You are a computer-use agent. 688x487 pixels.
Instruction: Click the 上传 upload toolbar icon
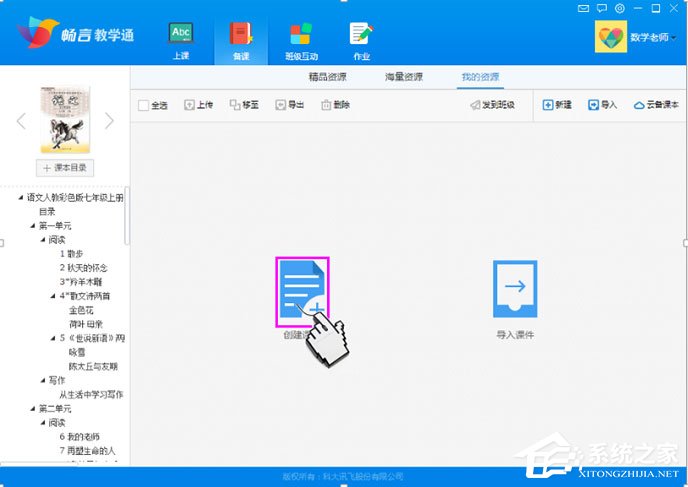point(189,105)
